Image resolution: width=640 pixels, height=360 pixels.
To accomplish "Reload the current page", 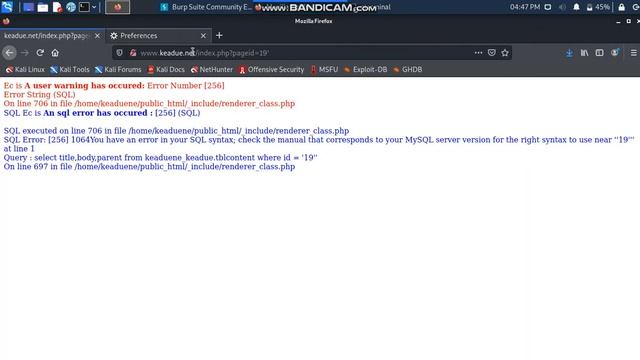I will [x=40, y=53].
